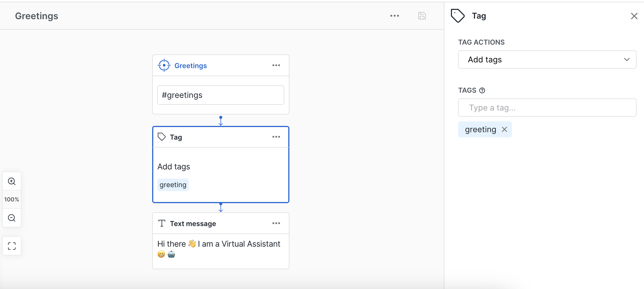Click the save flow icon
The width and height of the screenshot is (644, 289).
click(x=422, y=16)
